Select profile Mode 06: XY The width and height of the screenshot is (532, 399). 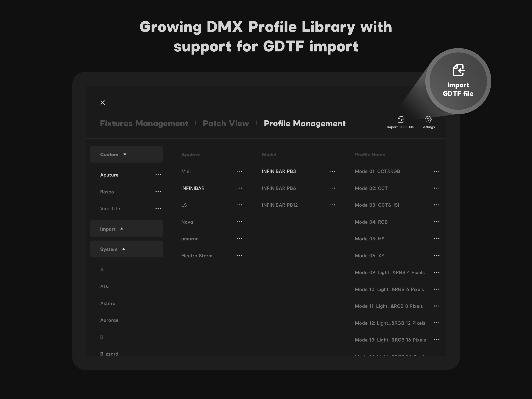370,256
